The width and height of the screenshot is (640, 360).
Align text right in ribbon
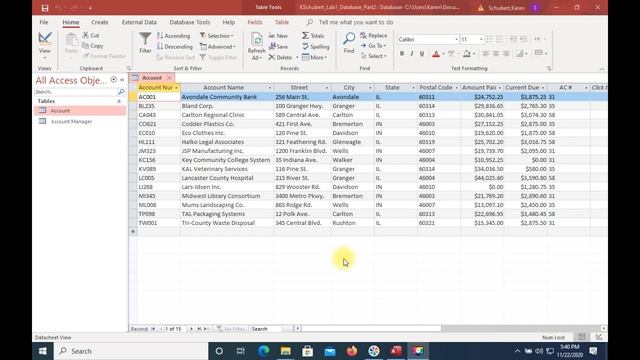point(506,53)
